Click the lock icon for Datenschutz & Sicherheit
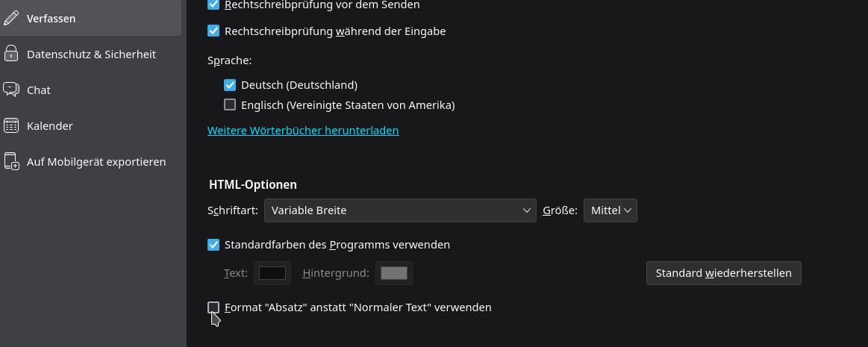This screenshot has width=868, height=347. [x=11, y=54]
